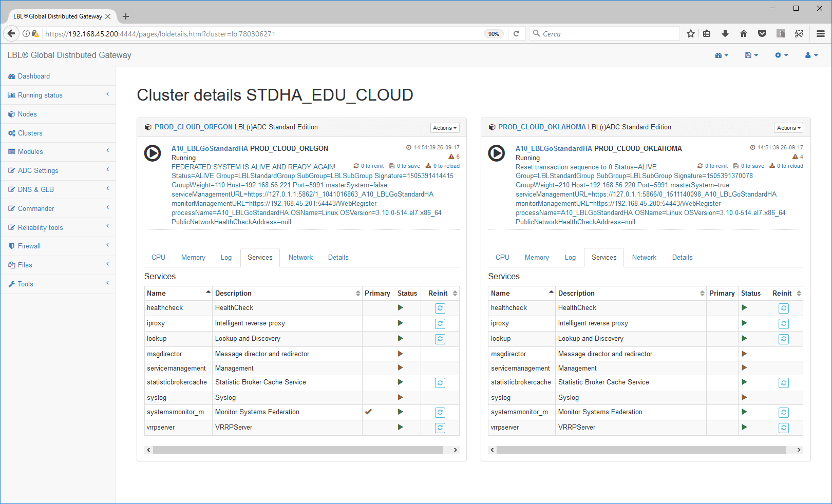Open A10_LBLGoStandardHA link in Oklahoma panel
The width and height of the screenshot is (832, 504).
554,148
